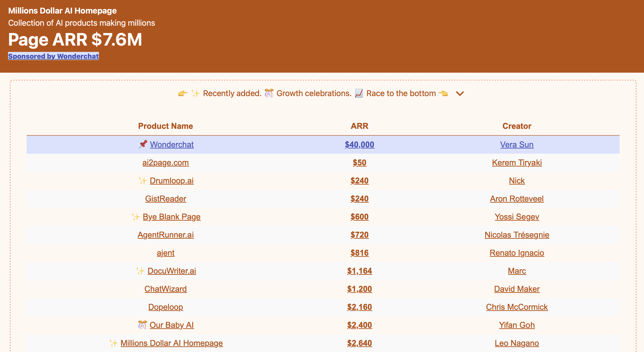Click the confetti icon beside Our Baby AI
The width and height of the screenshot is (644, 352).
click(x=142, y=325)
